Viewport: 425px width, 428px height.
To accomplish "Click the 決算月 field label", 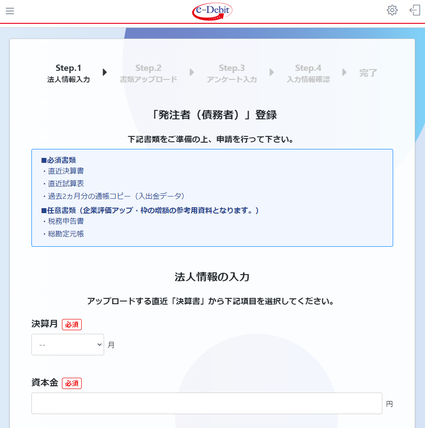I will click(45, 324).
